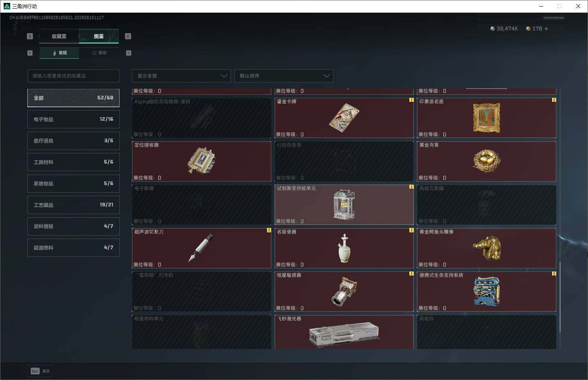Click the 三角洲行动 title bar app icon
This screenshot has width=588, height=380.
(x=7, y=6)
